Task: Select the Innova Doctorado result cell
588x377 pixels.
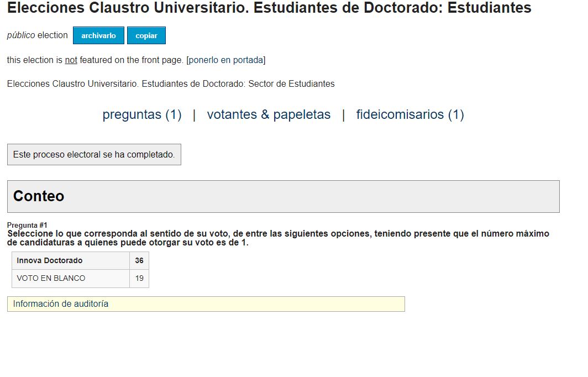Action: 71,260
